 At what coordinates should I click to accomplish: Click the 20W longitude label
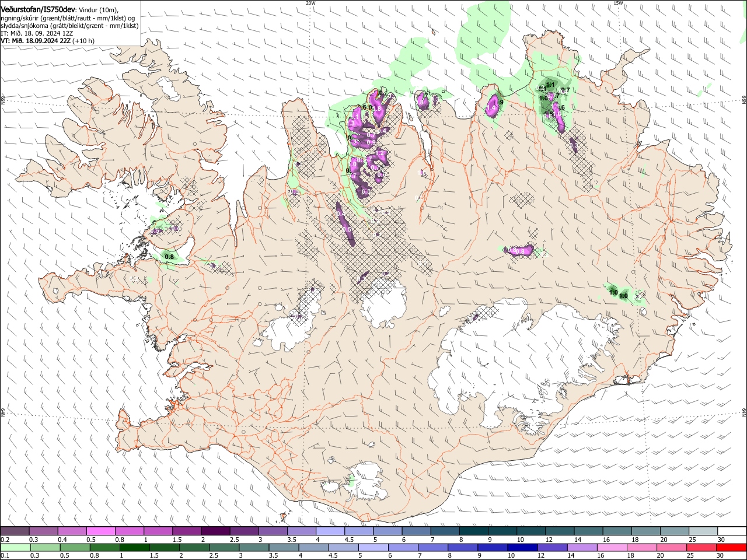[x=310, y=3]
